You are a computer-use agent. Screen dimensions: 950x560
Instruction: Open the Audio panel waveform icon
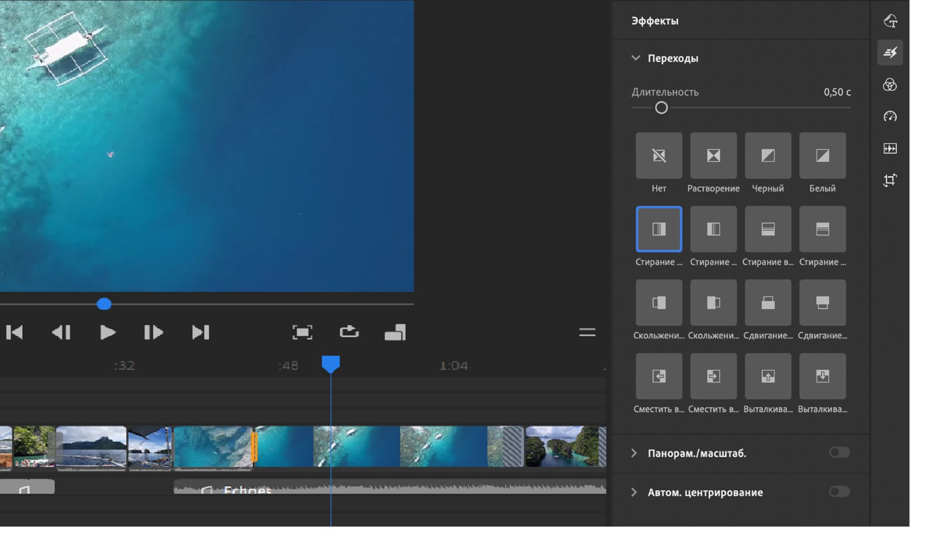click(x=890, y=148)
